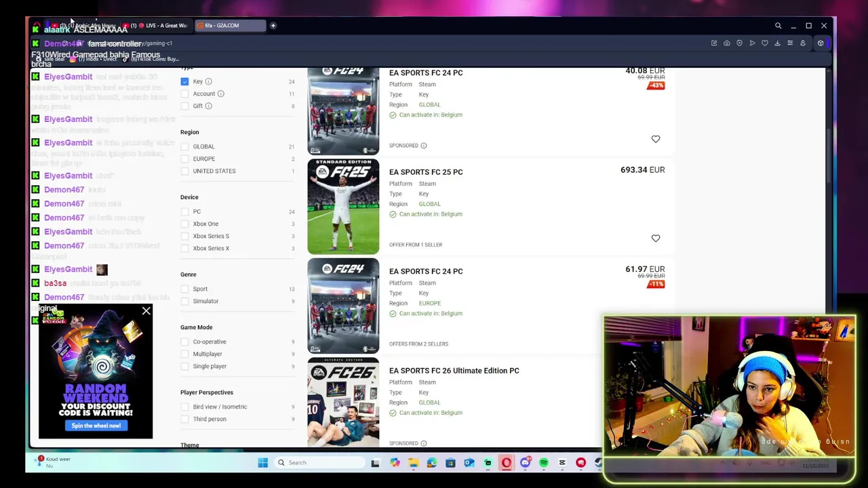Image resolution: width=868 pixels, height=488 pixels.
Task: Uncheck the Key type filter
Action: [184, 81]
